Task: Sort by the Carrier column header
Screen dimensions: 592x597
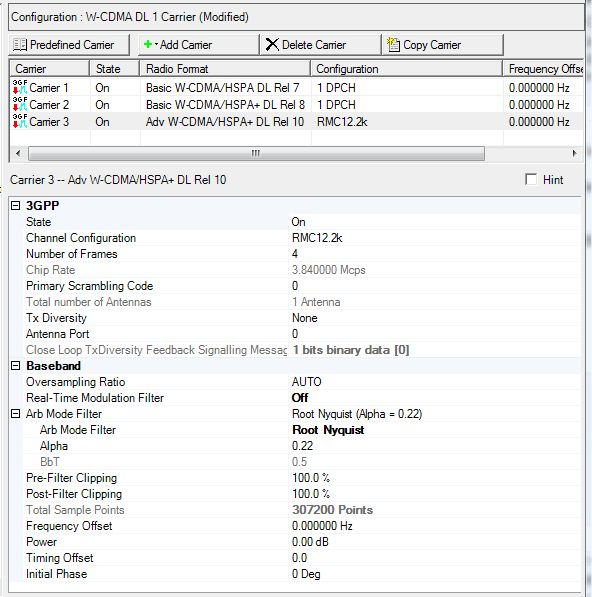Action: pos(49,69)
